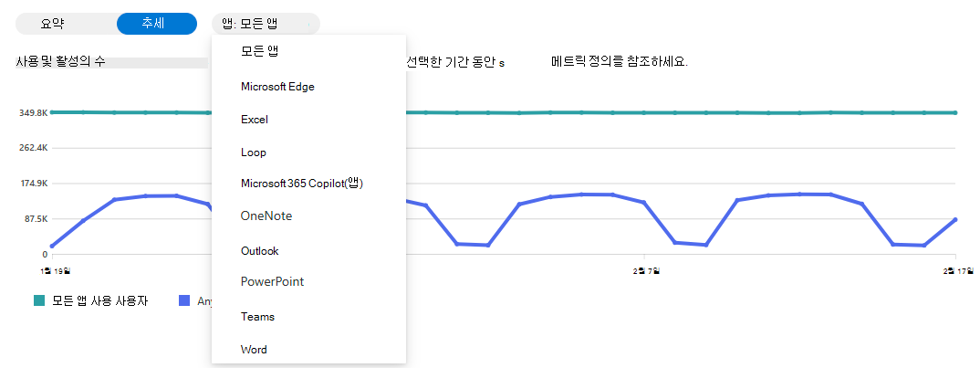Click the last data point on the blue line
The height and width of the screenshot is (368, 980).
pyautogui.click(x=955, y=219)
